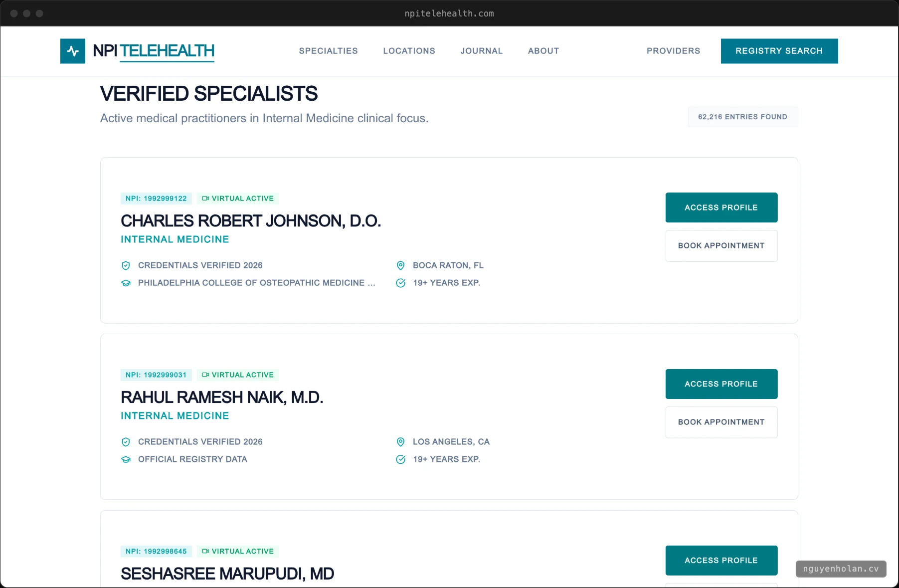Open Seshasree Marupudi, MD name heading
The height and width of the screenshot is (588, 899).
point(227,574)
